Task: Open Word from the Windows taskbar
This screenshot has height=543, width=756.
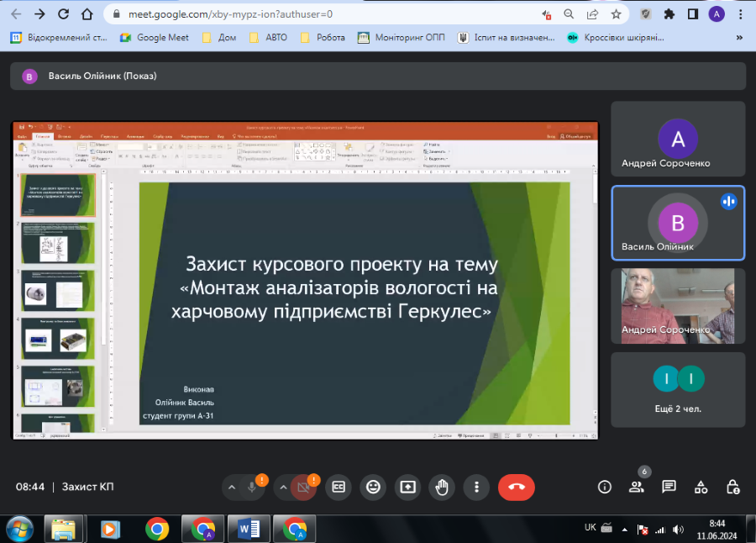Action: point(249,528)
